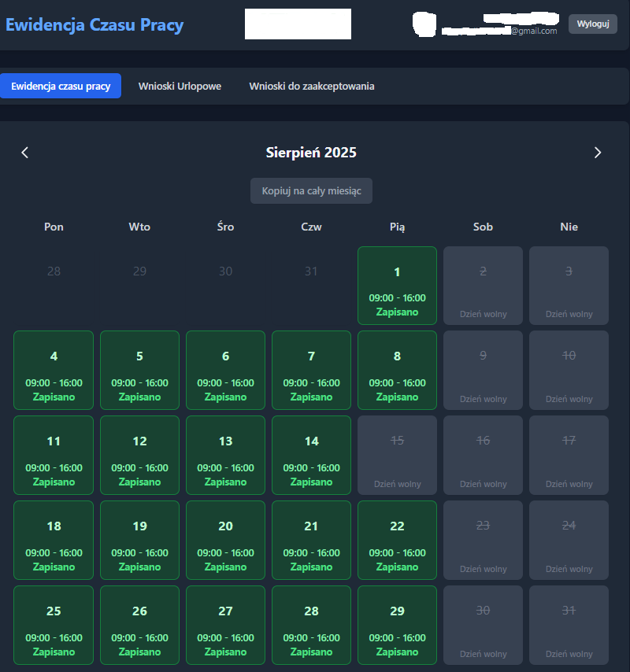The height and width of the screenshot is (672, 630).
Task: Click the Śro weekday header
Action: [x=225, y=227]
